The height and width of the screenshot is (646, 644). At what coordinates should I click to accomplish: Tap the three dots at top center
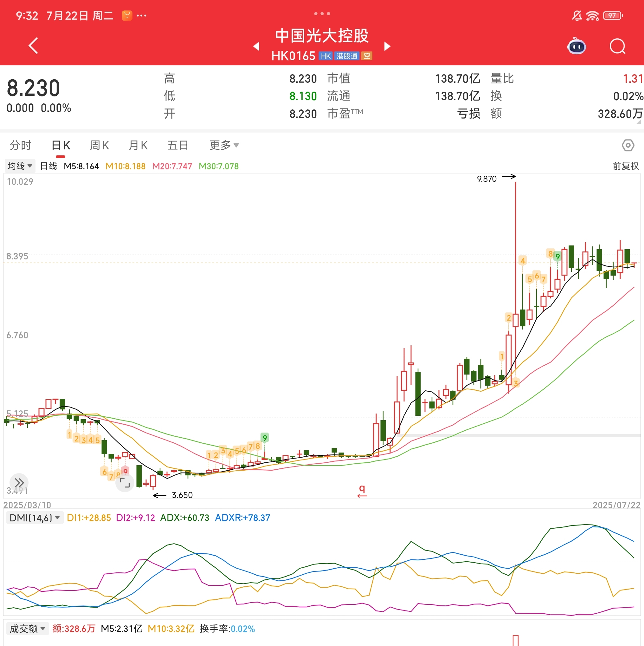coord(322,14)
